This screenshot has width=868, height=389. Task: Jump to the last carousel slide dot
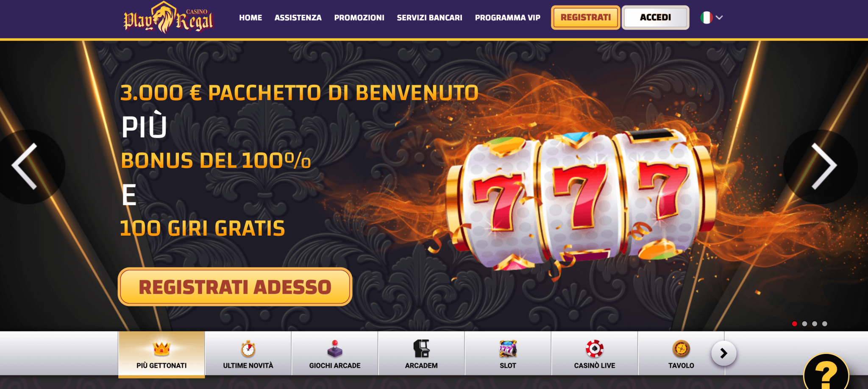coord(825,324)
